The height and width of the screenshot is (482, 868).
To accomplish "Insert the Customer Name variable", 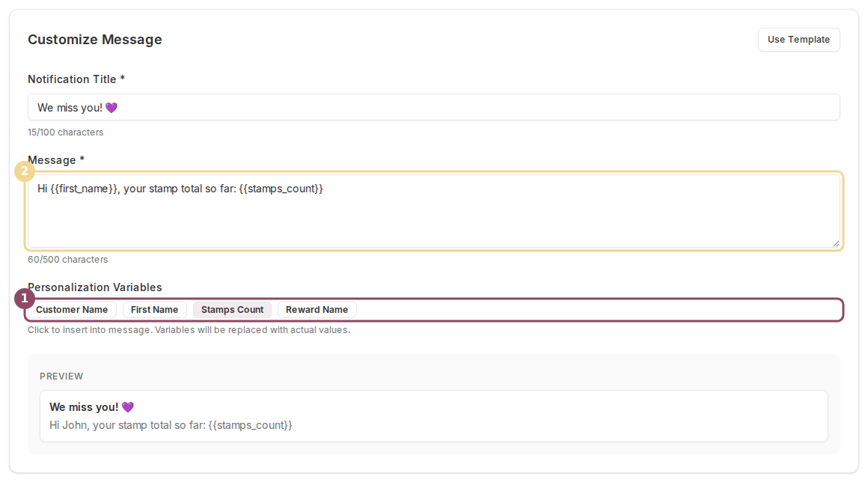I will tap(72, 310).
